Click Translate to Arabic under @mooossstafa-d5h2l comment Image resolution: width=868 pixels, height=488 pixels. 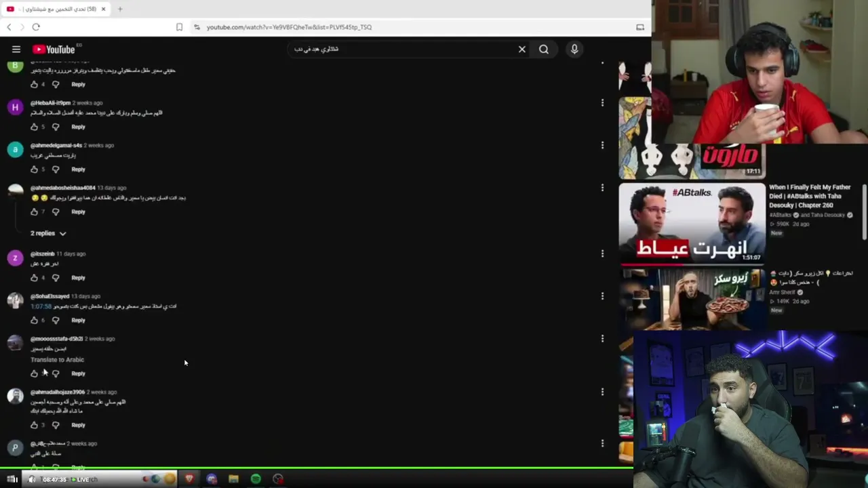(x=57, y=360)
